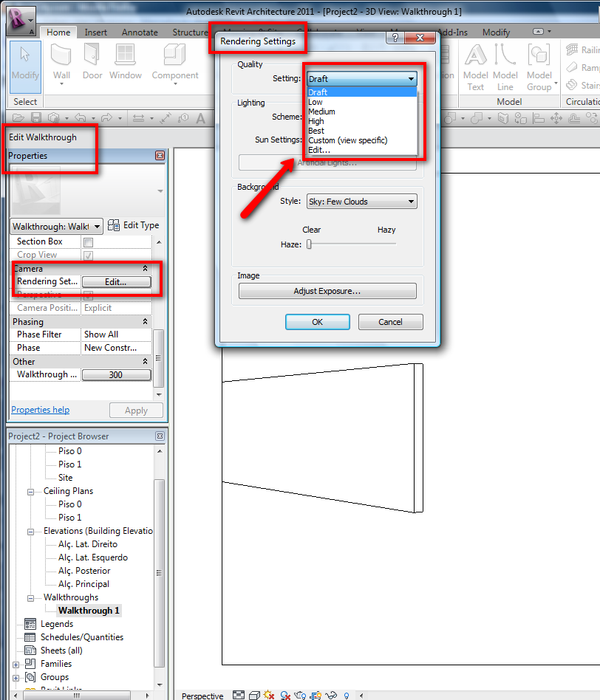Open the Background Style dropdown Sky: Few Clouds
Image resolution: width=600 pixels, height=700 pixels.
[x=362, y=202]
